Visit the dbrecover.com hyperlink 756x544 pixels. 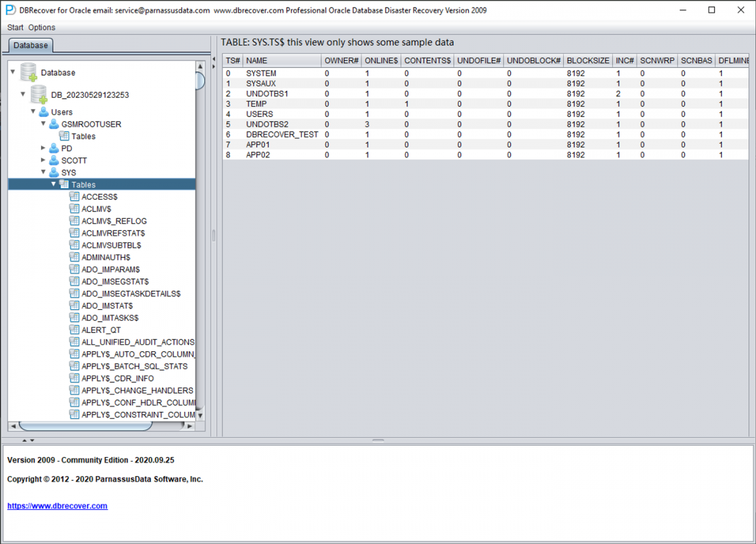pos(57,506)
